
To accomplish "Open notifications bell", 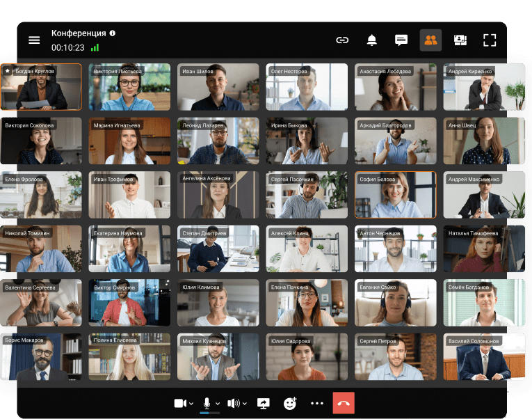I will (x=371, y=40).
